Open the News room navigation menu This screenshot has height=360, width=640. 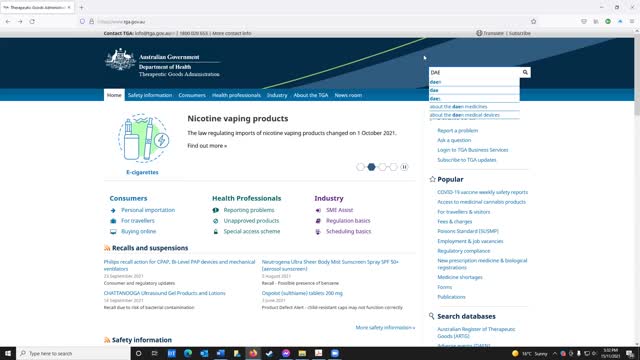click(x=348, y=95)
